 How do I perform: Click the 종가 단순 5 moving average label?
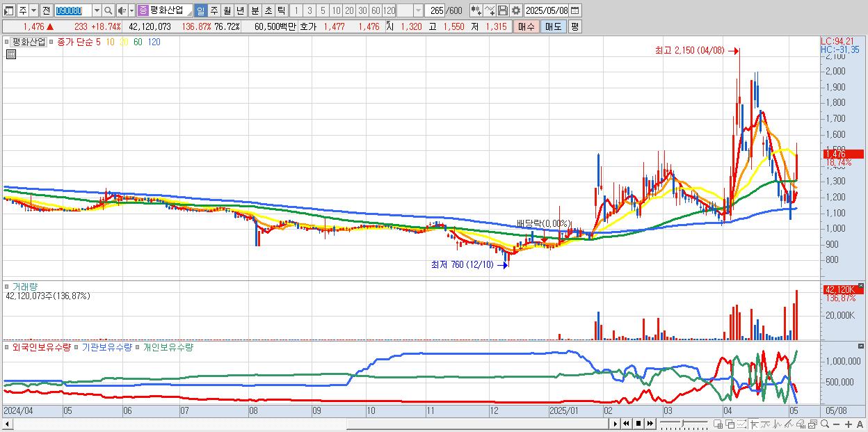coord(77,42)
